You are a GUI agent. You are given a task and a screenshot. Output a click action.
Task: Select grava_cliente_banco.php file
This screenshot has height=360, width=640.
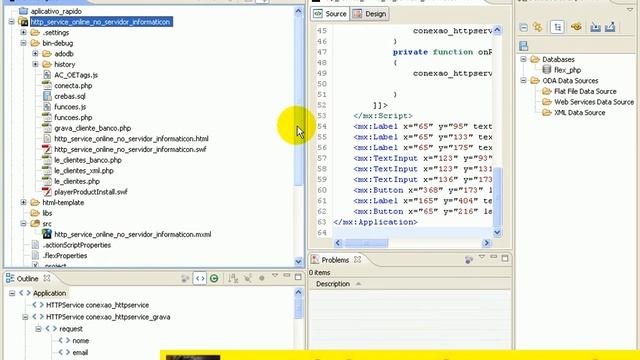(93, 128)
